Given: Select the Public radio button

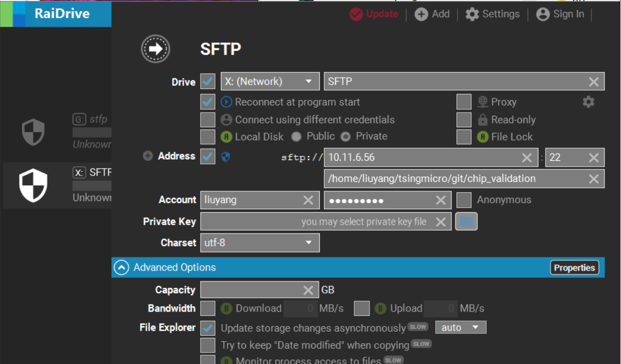Looking at the screenshot, I should point(296,137).
